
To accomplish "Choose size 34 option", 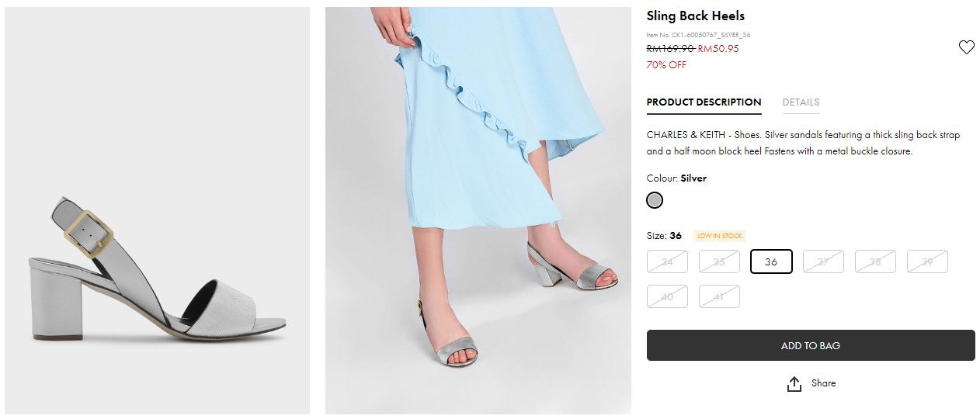I will [x=667, y=261].
